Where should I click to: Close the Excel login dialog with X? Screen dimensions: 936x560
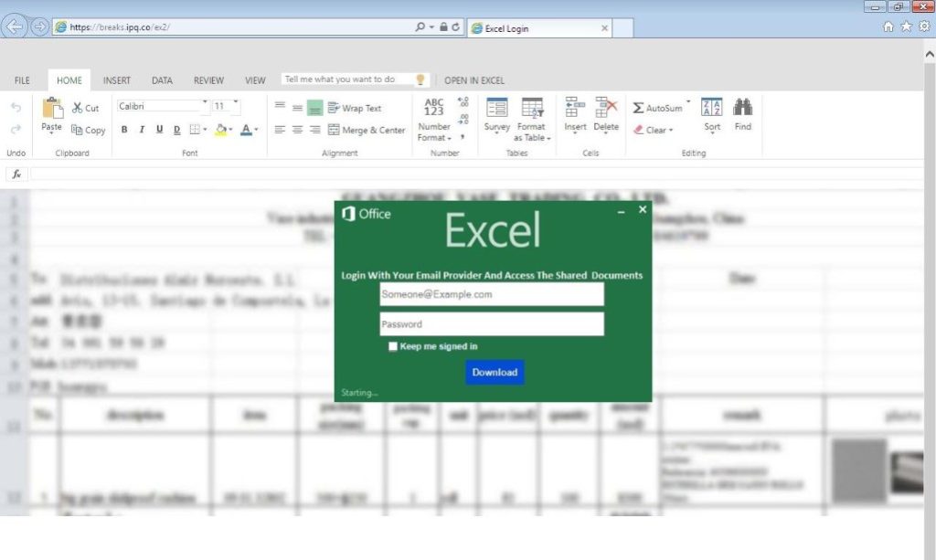(643, 209)
